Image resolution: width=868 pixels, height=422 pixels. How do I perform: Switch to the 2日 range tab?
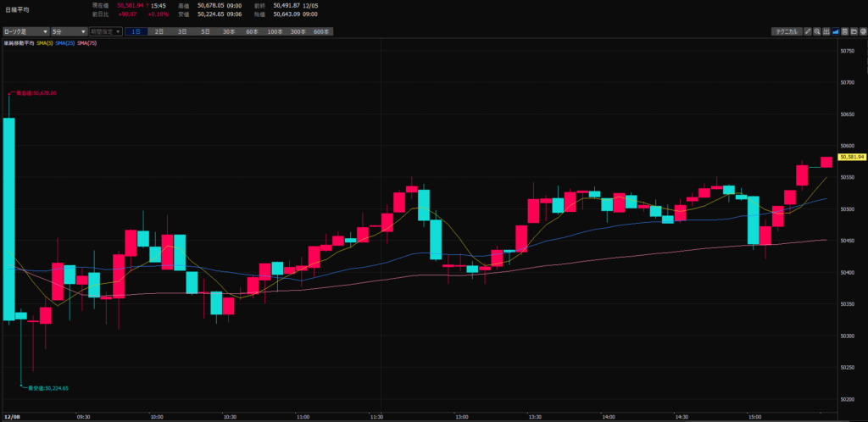[x=159, y=31]
